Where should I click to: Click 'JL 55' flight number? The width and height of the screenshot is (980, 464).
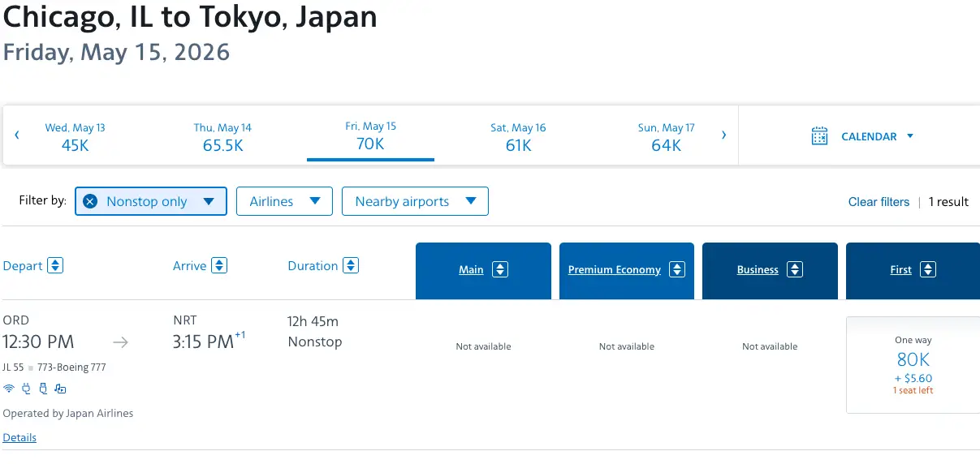(14, 367)
